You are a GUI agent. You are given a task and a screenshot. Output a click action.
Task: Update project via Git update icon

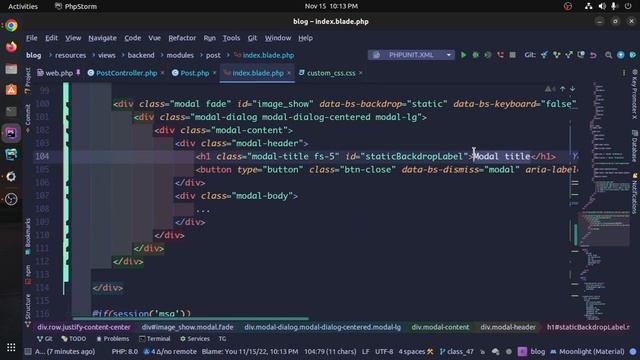[544, 55]
